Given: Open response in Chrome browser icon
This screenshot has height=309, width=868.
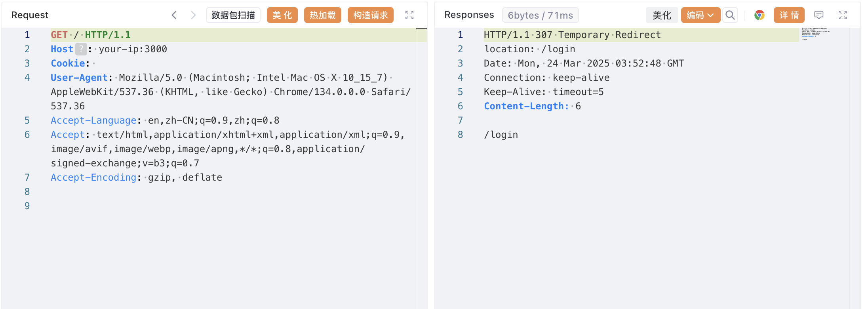Looking at the screenshot, I should (x=759, y=15).
